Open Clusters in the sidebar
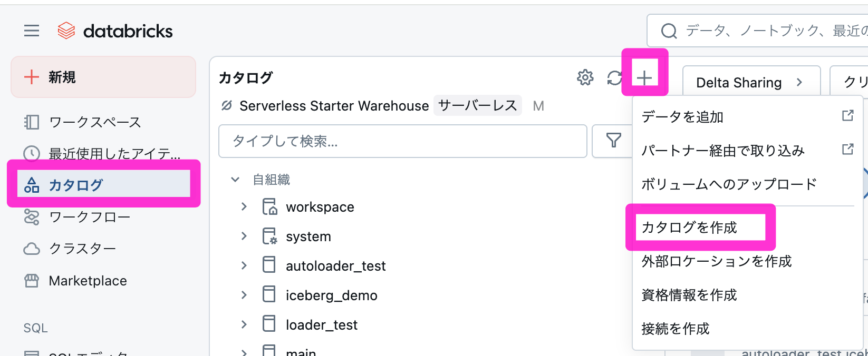The width and height of the screenshot is (868, 356). [82, 249]
